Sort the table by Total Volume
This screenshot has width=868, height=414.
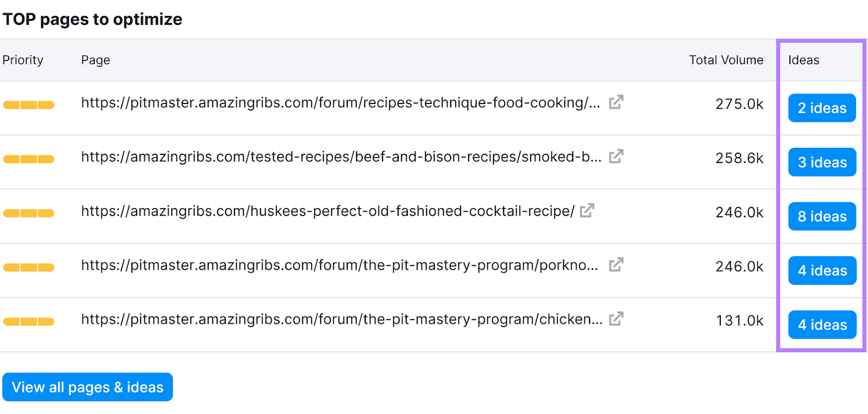[x=726, y=60]
